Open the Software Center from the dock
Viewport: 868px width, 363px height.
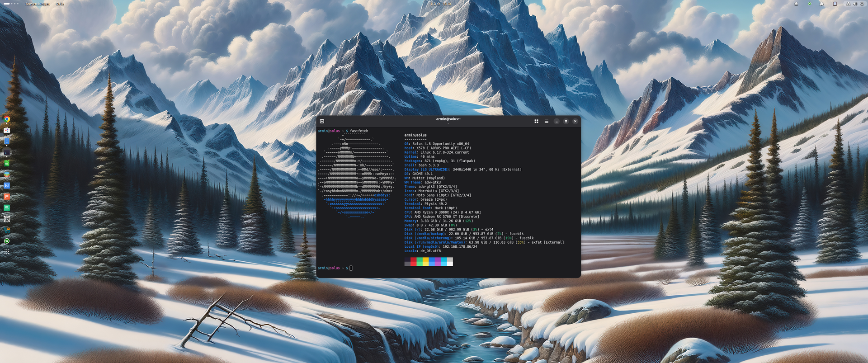coord(7,130)
